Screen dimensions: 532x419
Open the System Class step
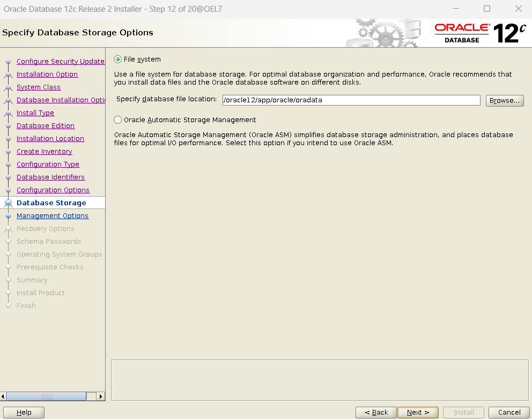click(39, 87)
